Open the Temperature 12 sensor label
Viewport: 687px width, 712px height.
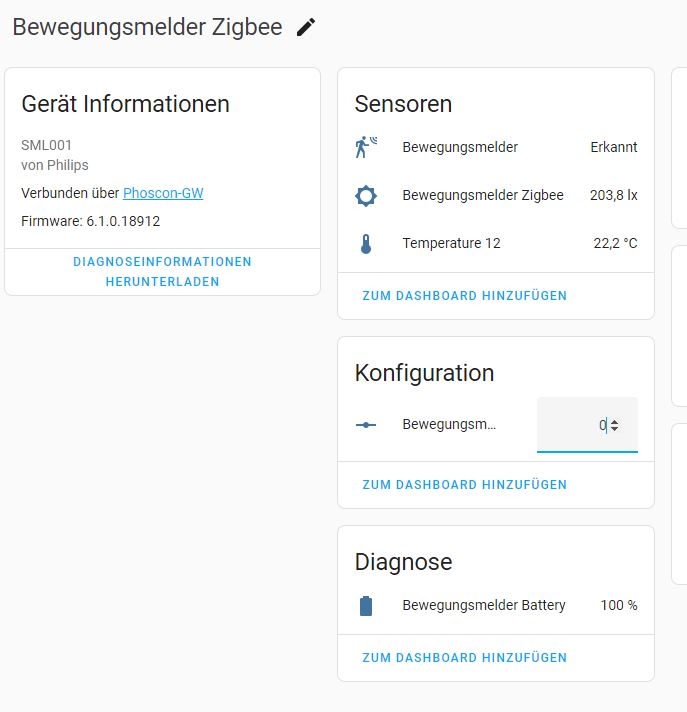click(x=451, y=243)
